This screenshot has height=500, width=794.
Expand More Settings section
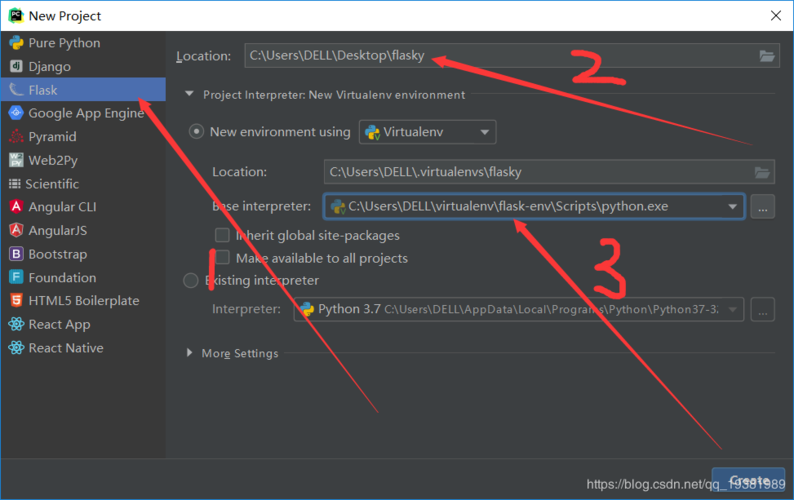click(x=189, y=353)
